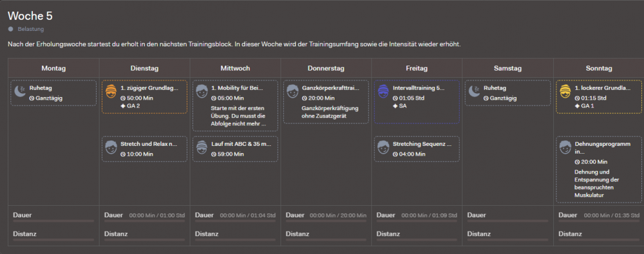Image resolution: width=644 pixels, height=254 pixels.
Task: Open the Stretch und Relax card
Action: coord(144,149)
